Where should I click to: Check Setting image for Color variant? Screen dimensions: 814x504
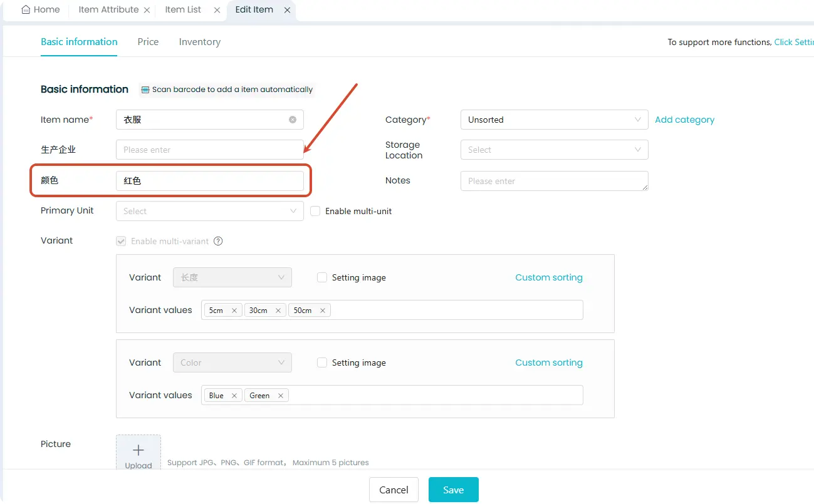pyautogui.click(x=322, y=363)
